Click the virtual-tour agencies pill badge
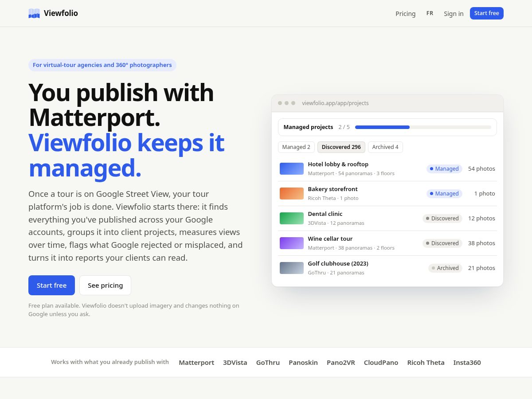This screenshot has height=399, width=532. tap(102, 65)
